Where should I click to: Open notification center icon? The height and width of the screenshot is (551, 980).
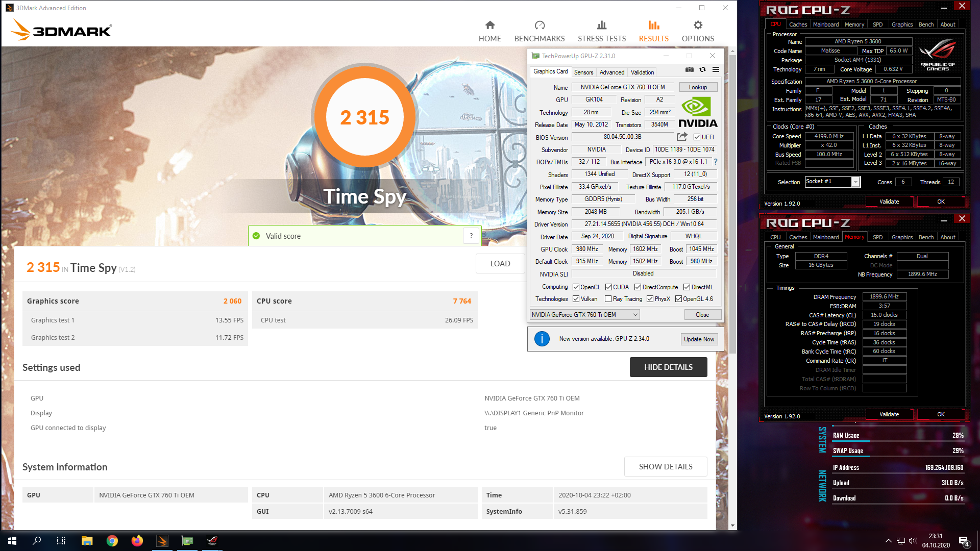[x=964, y=541]
